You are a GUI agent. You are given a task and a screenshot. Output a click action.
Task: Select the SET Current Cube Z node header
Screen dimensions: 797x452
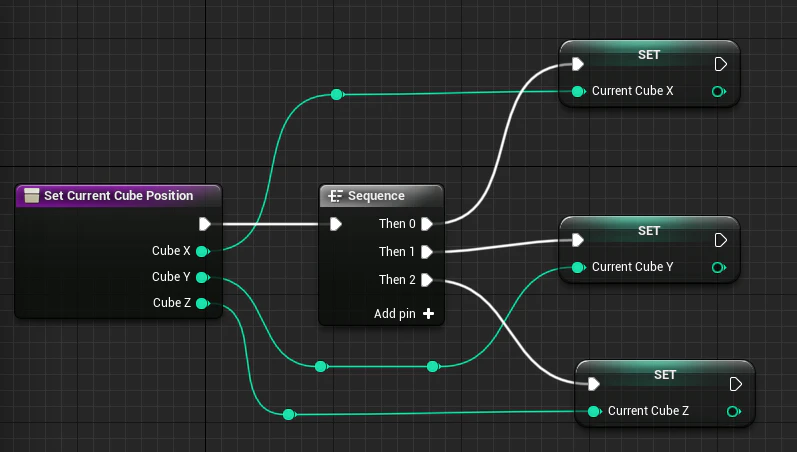click(x=665, y=374)
